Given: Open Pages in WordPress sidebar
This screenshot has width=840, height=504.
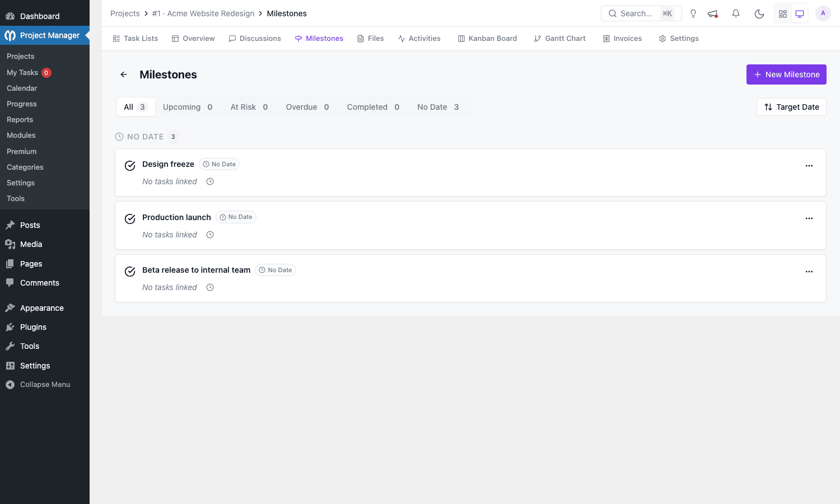Looking at the screenshot, I should tap(45, 264).
